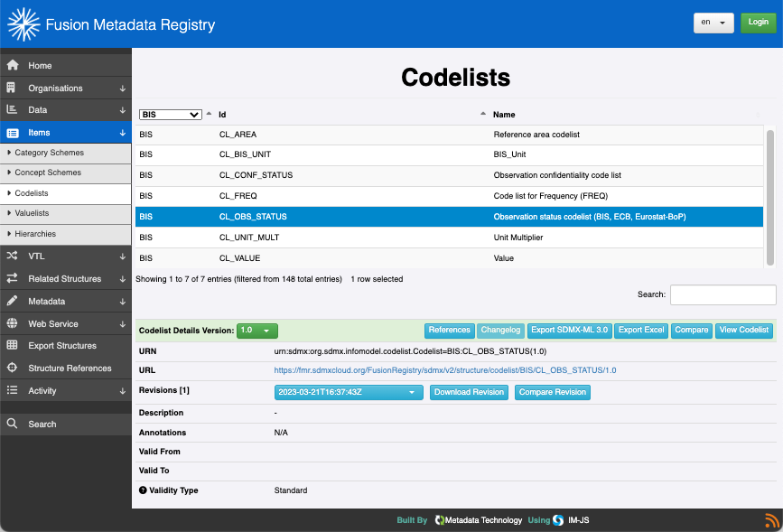Select the CL_VALUE row
Viewport: 783px width, 532px height.
(x=449, y=258)
